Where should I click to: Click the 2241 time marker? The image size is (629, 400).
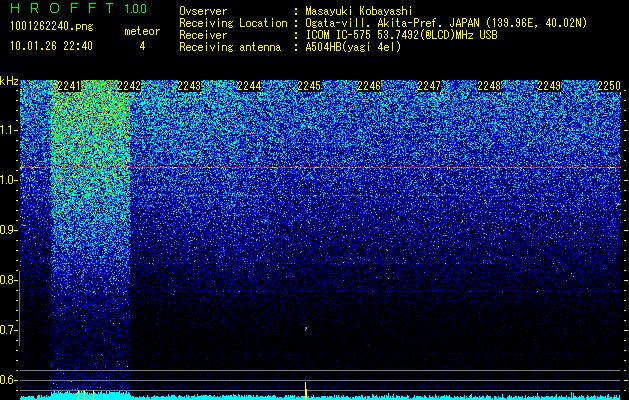click(x=69, y=86)
